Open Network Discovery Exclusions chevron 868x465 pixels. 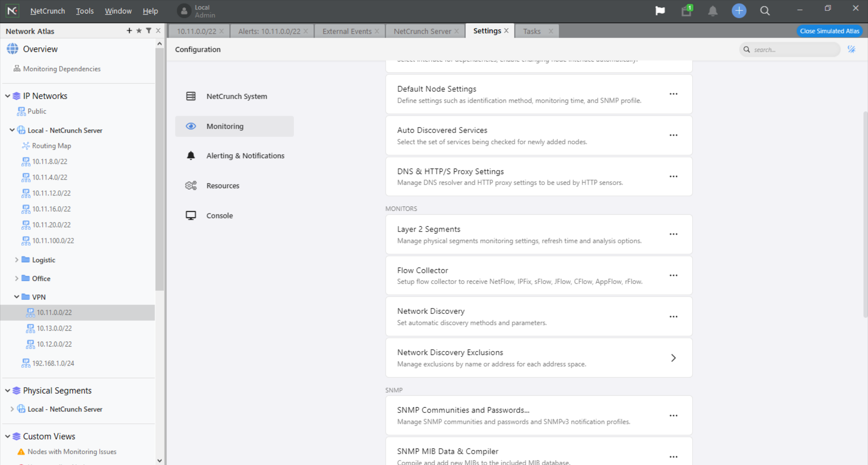[674, 358]
